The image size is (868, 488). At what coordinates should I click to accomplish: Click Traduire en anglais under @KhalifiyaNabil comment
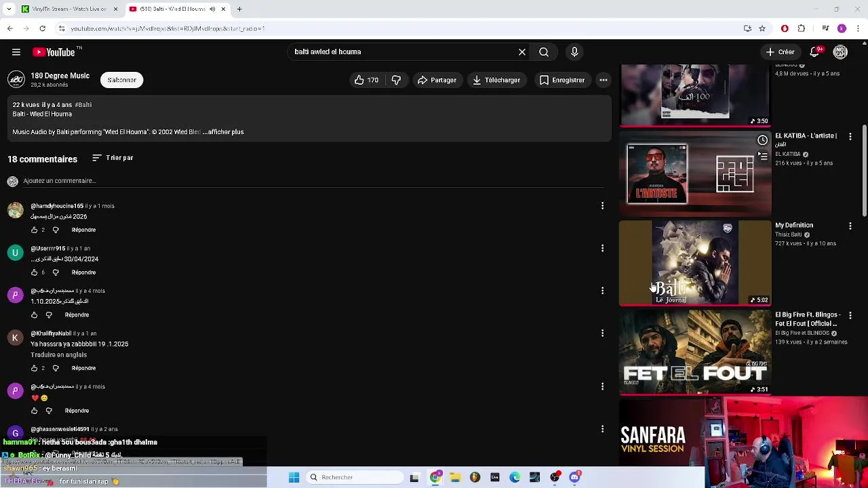58,354
